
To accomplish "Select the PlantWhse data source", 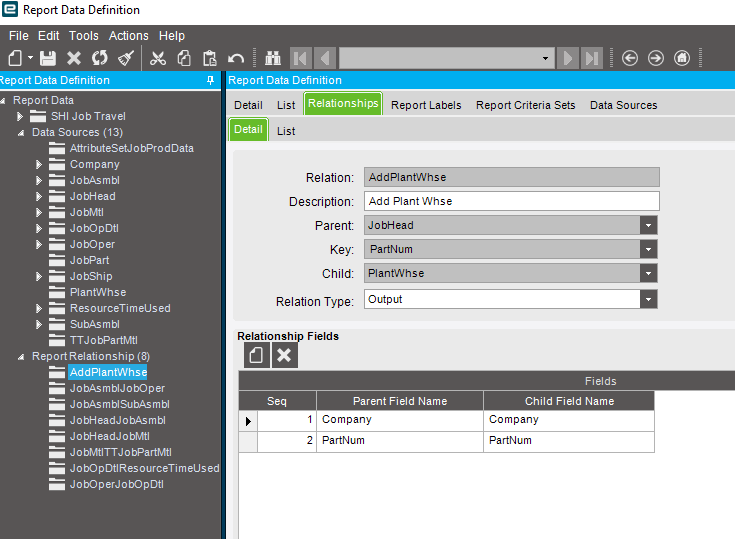I will [97, 292].
